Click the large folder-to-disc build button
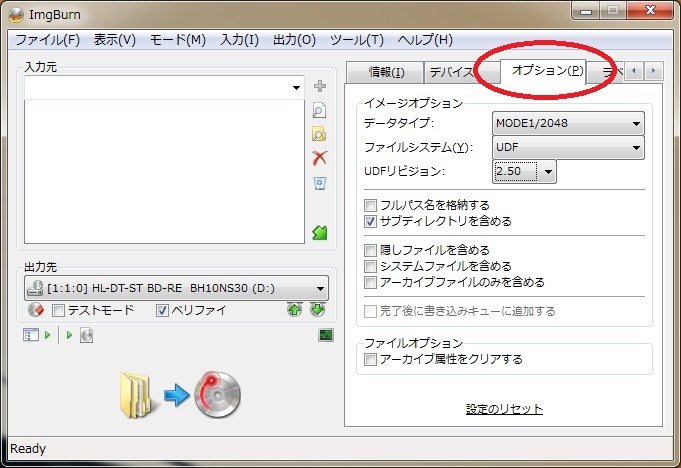This screenshot has height=468, width=681. pos(180,395)
